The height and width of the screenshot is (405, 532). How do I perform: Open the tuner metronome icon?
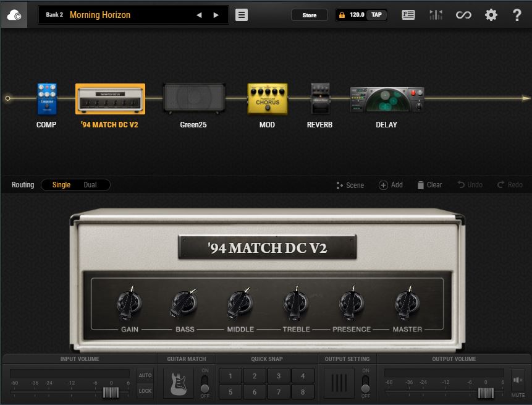pos(436,14)
